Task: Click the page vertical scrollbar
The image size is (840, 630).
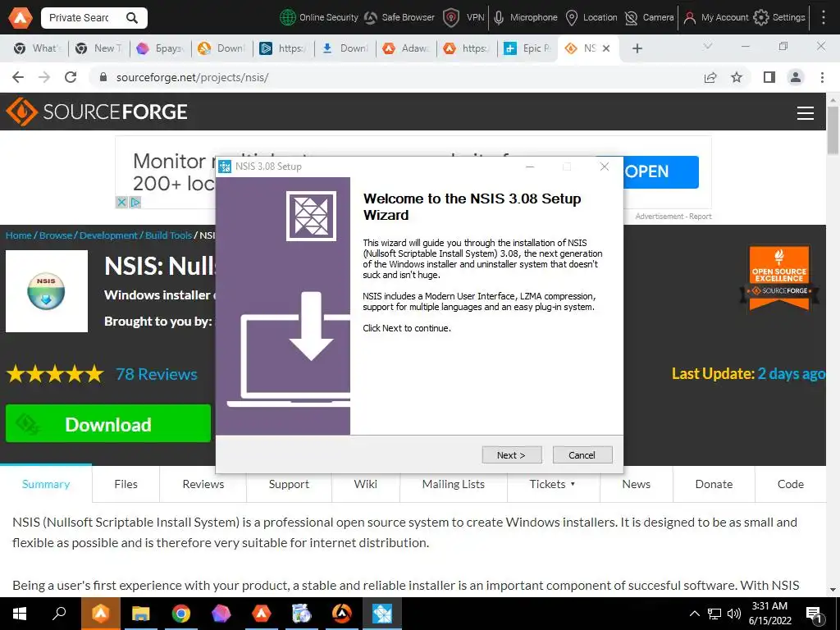Action: [x=833, y=130]
